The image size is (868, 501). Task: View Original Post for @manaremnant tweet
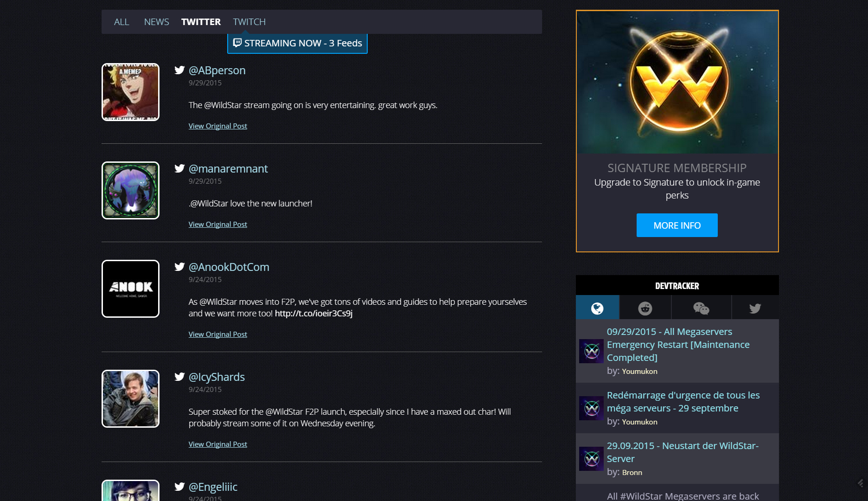coord(218,225)
